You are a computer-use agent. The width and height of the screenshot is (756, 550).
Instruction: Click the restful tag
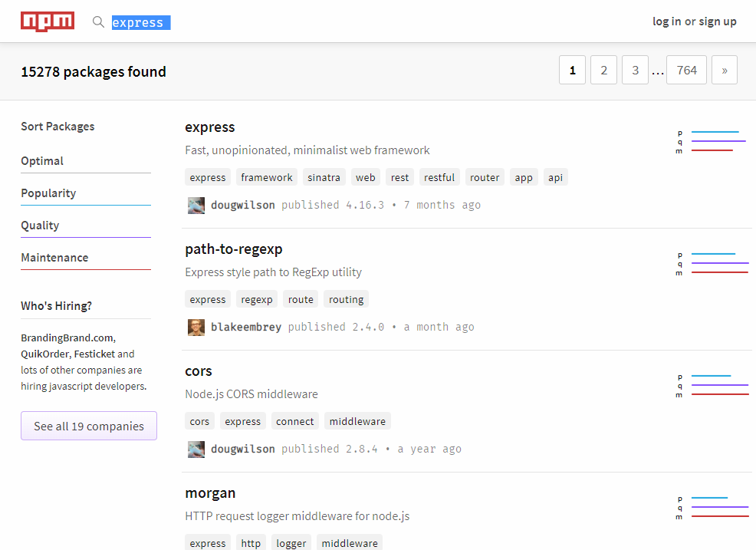439,177
